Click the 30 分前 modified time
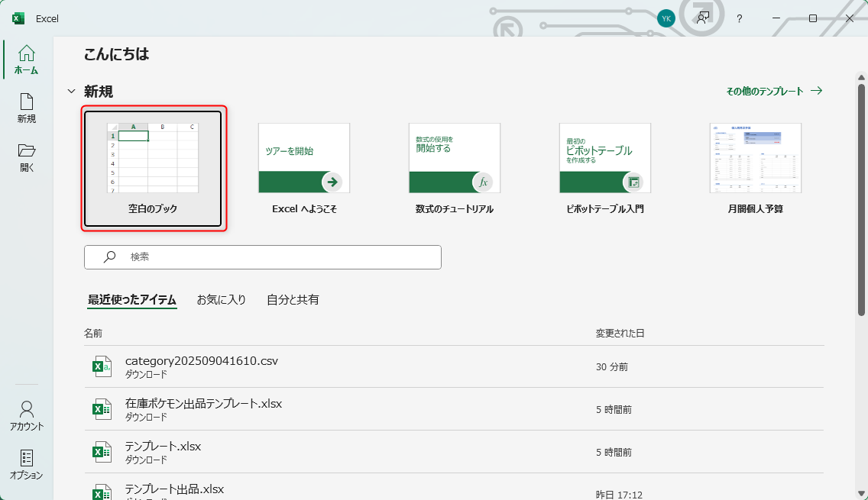The height and width of the screenshot is (500, 868). [612, 366]
